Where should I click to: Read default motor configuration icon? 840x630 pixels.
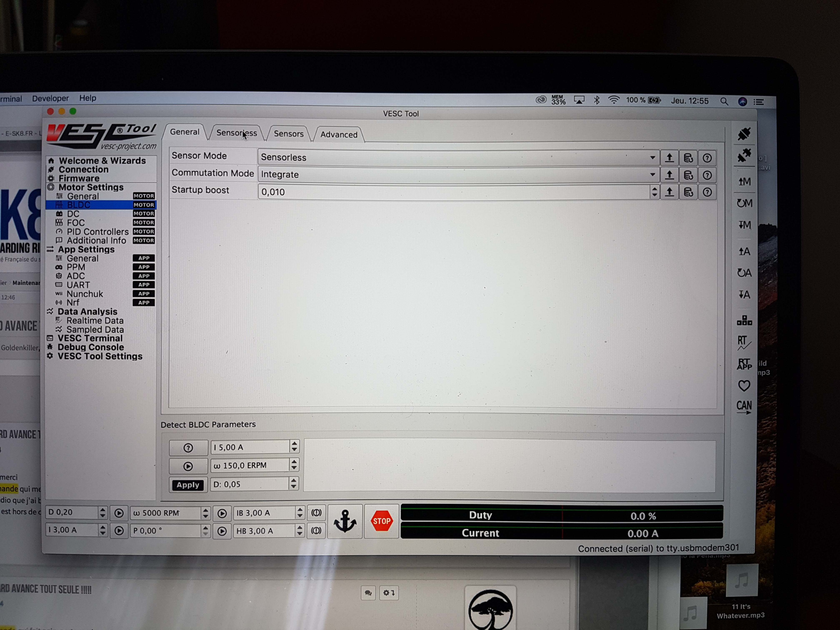point(744,203)
